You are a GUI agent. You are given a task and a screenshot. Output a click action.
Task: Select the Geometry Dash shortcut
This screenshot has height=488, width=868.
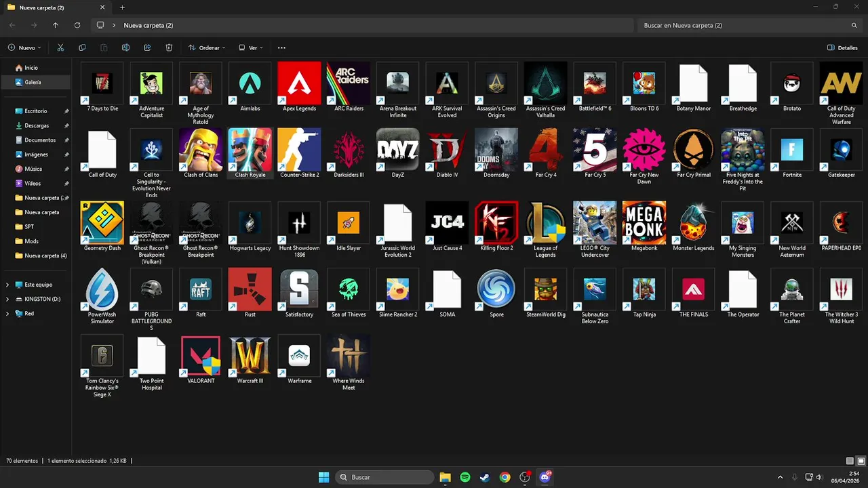click(x=102, y=227)
